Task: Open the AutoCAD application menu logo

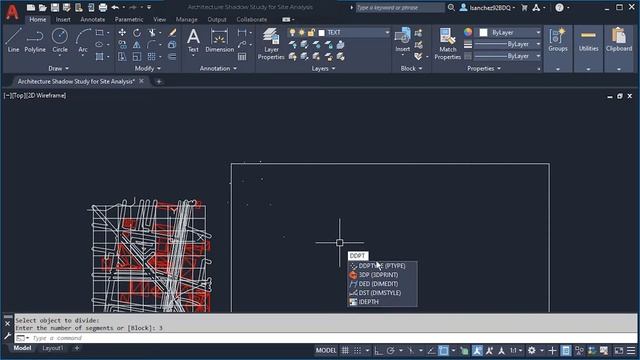Action: tap(12, 11)
